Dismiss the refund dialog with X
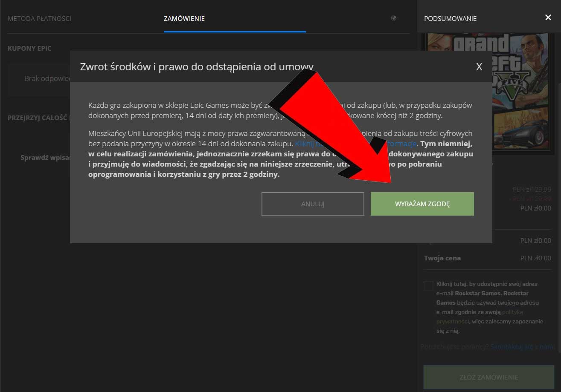 pos(479,67)
